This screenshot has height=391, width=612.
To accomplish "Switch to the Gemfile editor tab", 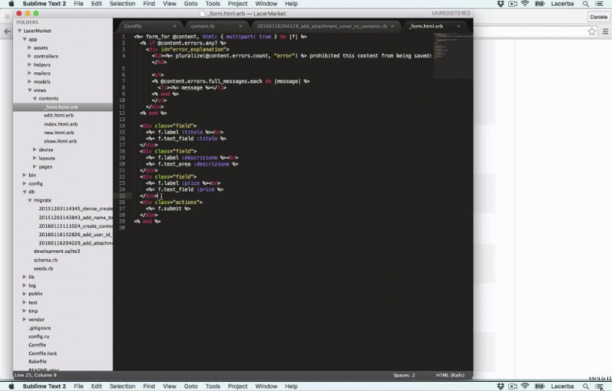I will coord(133,26).
